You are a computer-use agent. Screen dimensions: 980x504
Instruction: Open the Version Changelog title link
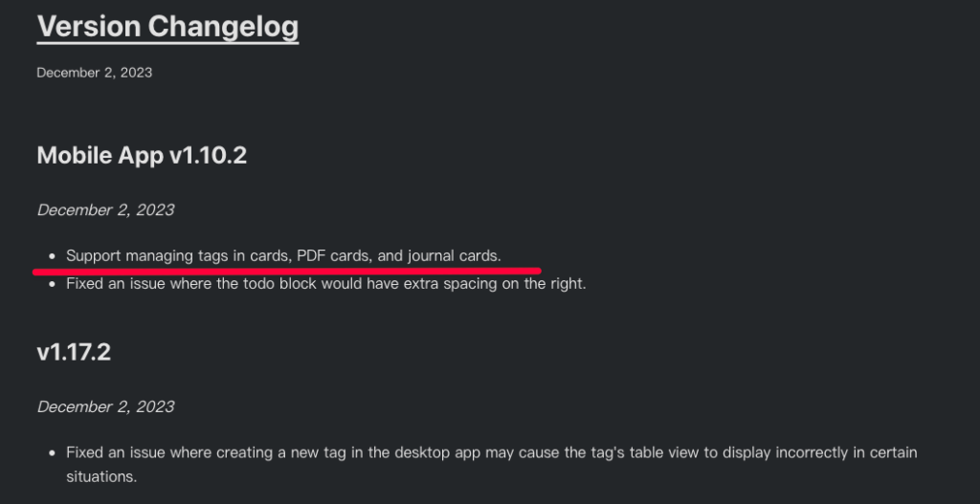pos(167,26)
